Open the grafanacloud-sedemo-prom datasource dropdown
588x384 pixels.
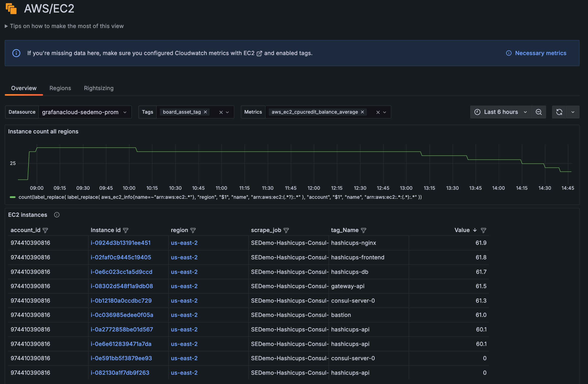pyautogui.click(x=85, y=112)
